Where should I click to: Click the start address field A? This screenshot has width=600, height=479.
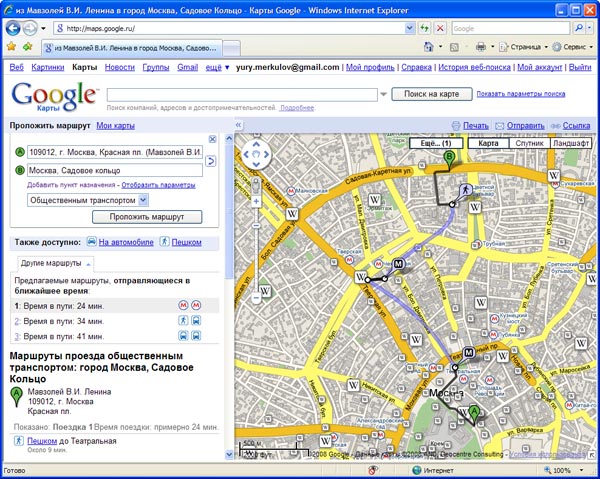click(115, 152)
